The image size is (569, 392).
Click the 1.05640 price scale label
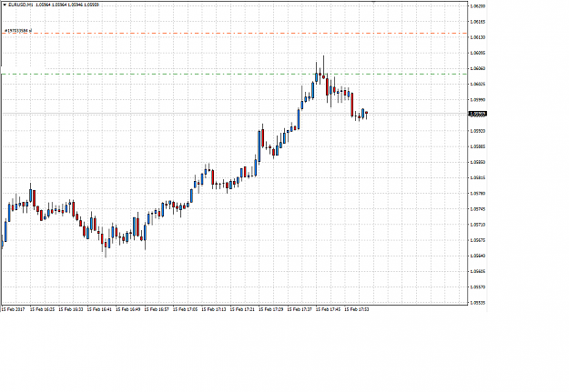pos(478,256)
